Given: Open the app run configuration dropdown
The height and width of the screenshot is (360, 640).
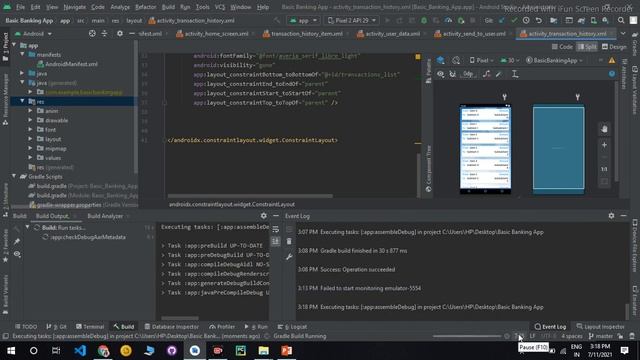Looking at the screenshot, I should click(303, 20).
